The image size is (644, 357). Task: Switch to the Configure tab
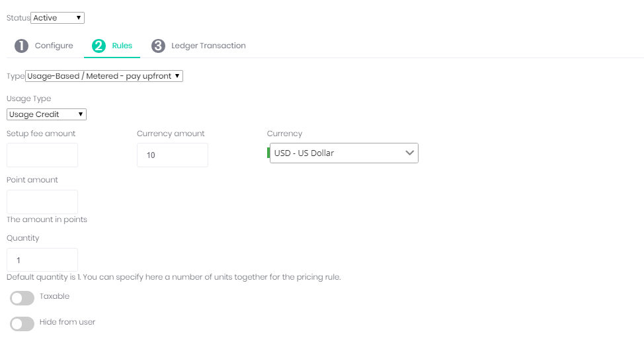[54, 46]
